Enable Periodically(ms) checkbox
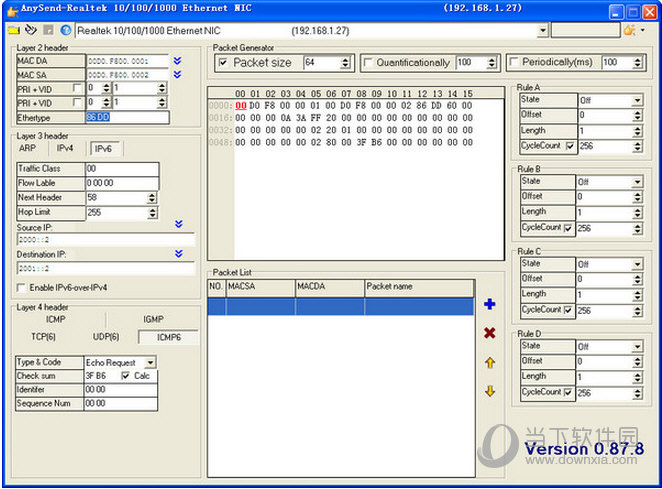 514,62
